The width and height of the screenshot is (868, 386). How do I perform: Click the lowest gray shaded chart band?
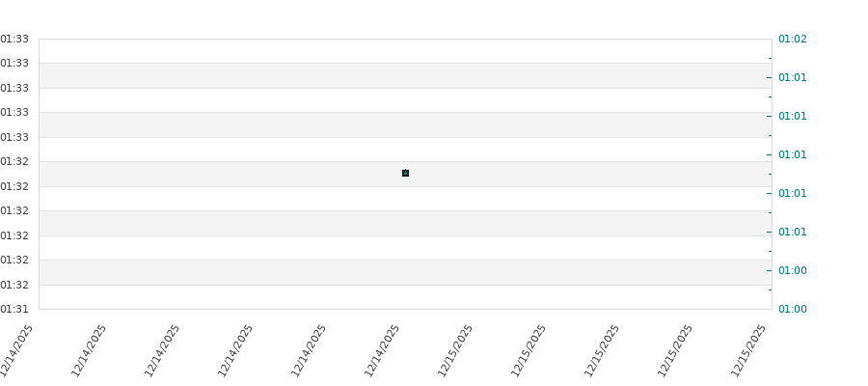(x=405, y=272)
